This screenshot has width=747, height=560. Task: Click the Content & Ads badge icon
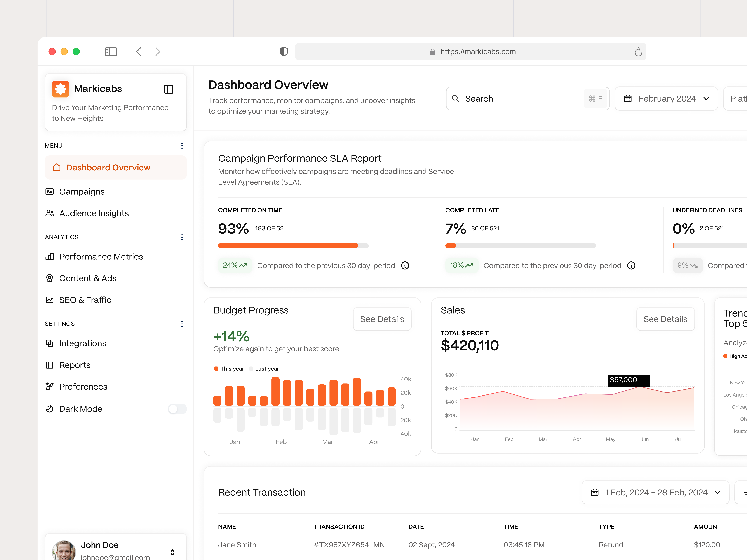[x=50, y=278]
